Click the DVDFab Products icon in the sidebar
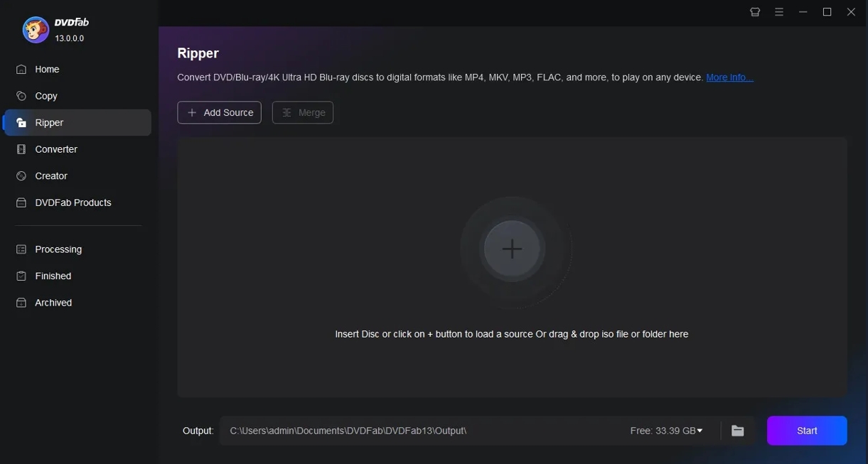The width and height of the screenshot is (868, 464). tap(21, 203)
